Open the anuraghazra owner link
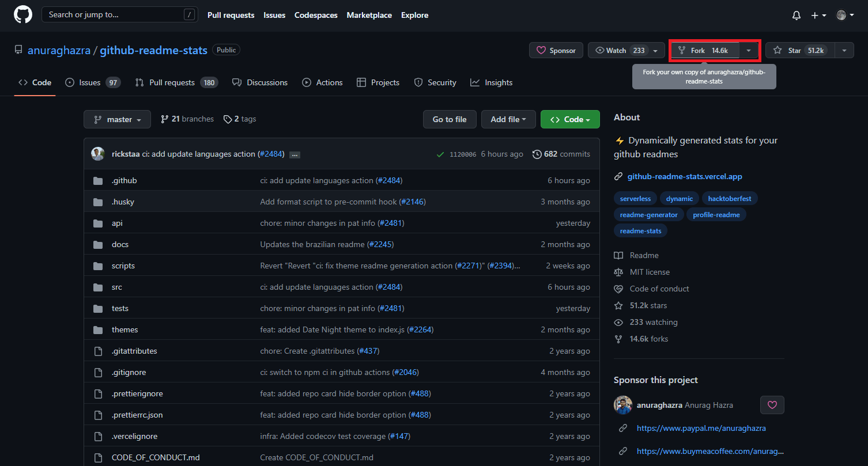 pyautogui.click(x=59, y=50)
